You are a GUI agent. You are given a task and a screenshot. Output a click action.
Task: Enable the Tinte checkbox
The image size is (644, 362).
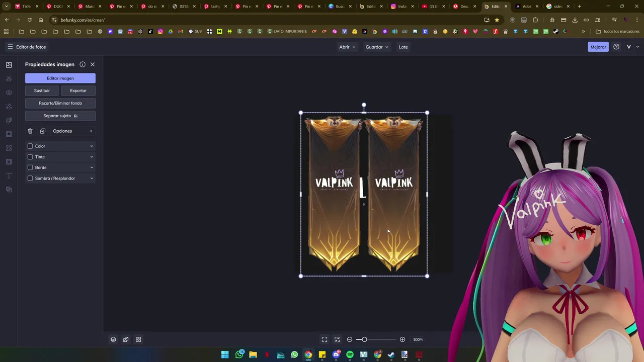point(30,157)
